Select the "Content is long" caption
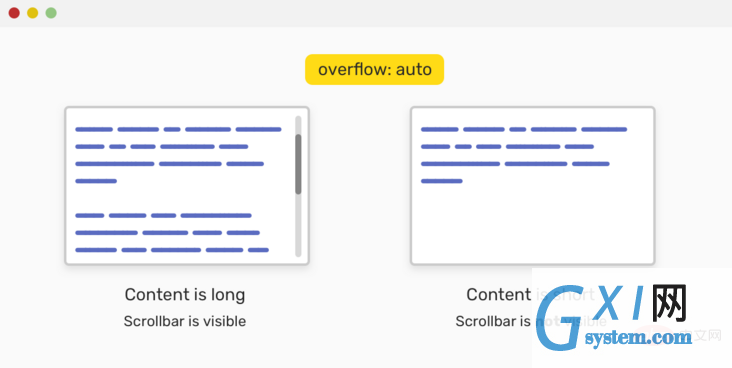This screenshot has height=368, width=732. [185, 295]
